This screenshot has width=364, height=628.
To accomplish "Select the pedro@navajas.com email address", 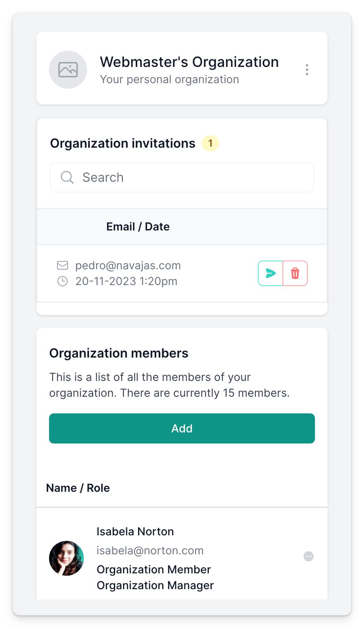I will [128, 265].
